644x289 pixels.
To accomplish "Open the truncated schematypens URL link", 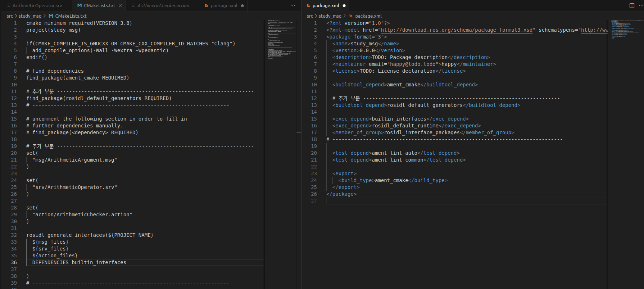I will (x=594, y=30).
